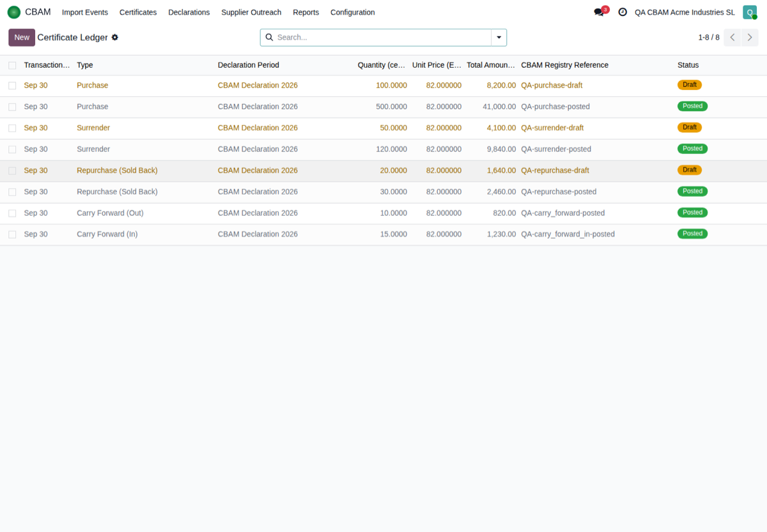
Task: Open the Import Events menu
Action: [85, 12]
